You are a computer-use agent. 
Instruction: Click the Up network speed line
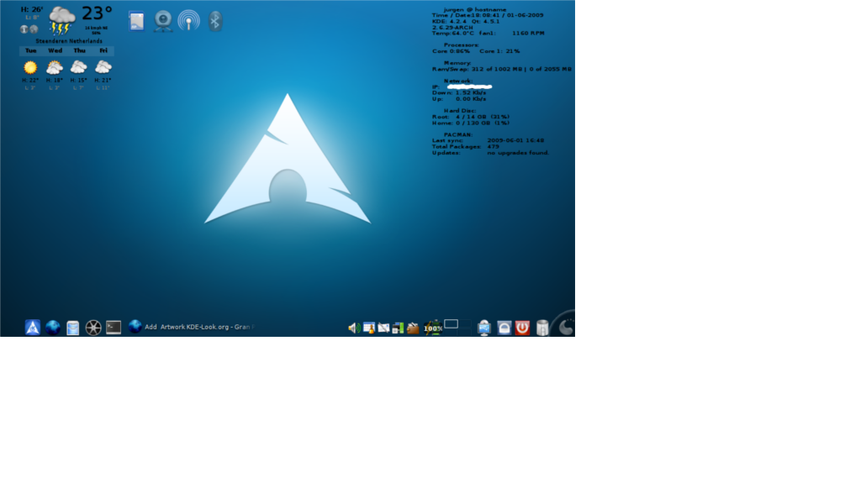459,99
